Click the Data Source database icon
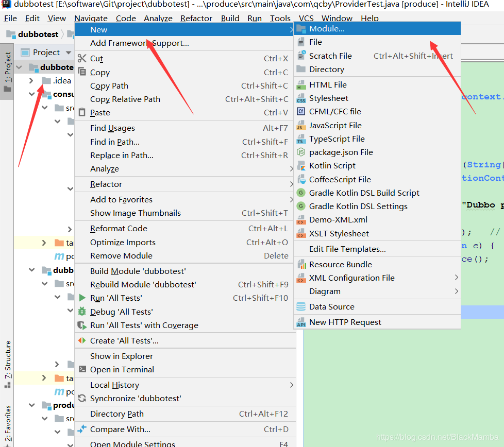The image size is (504, 447). pos(301,307)
